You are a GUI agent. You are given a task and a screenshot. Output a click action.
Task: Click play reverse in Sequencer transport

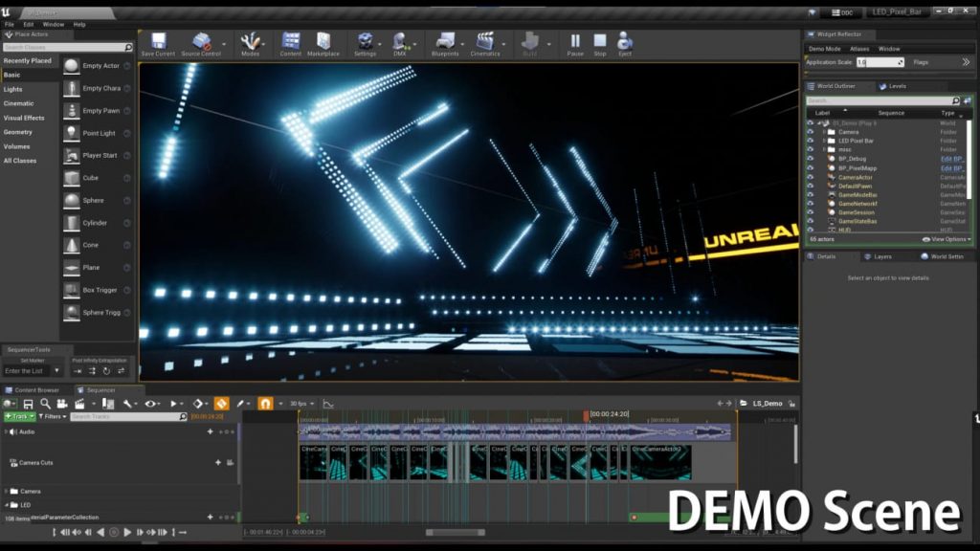(100, 532)
